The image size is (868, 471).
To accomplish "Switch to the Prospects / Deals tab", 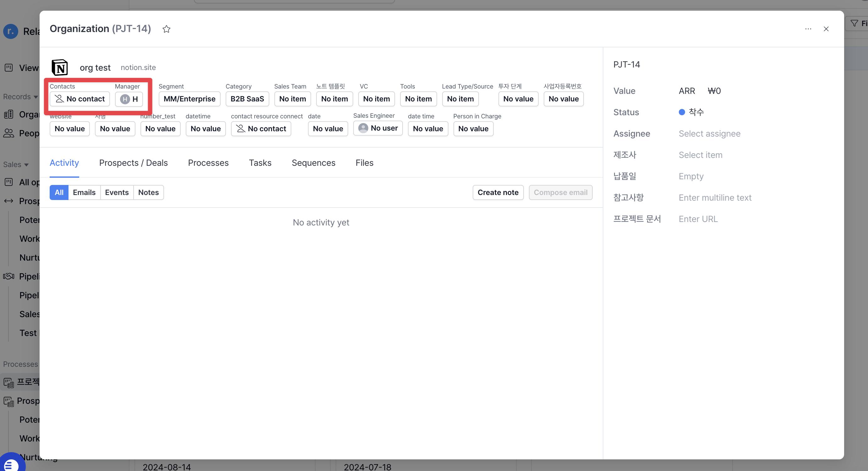I will pos(134,163).
